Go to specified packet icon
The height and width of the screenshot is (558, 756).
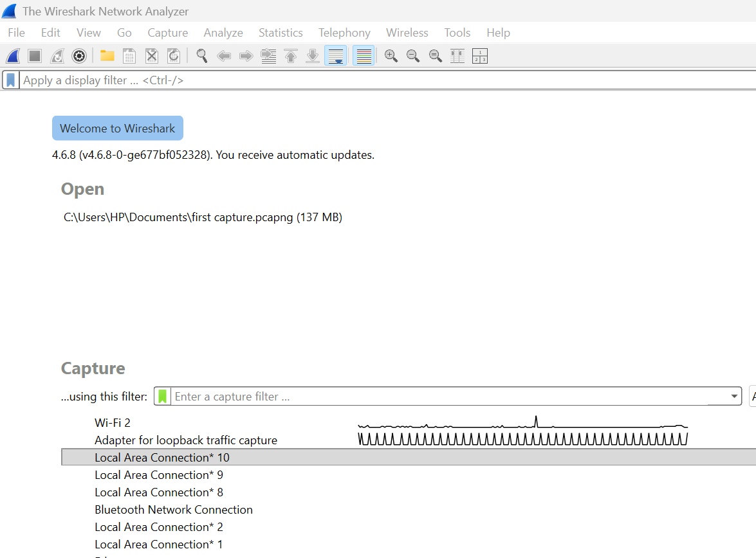[x=268, y=56]
